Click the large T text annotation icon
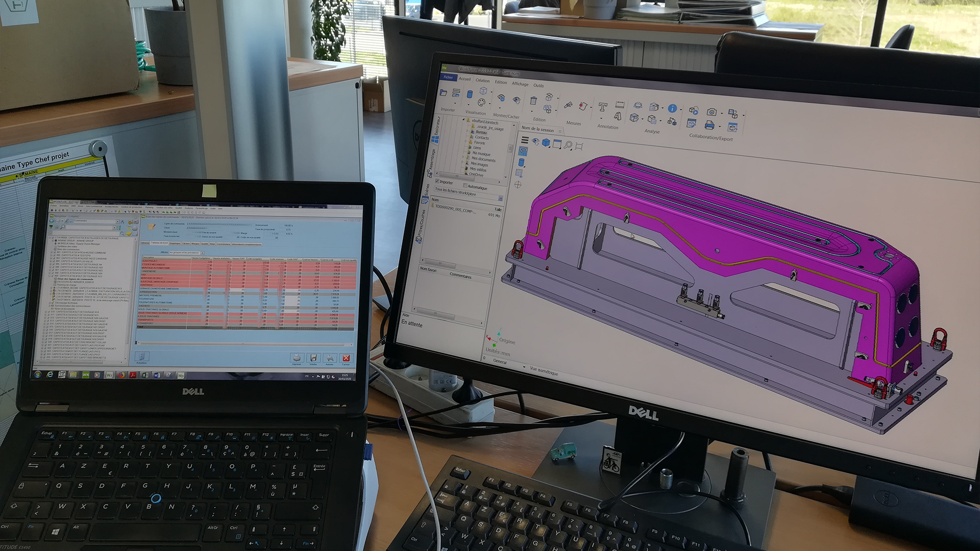The width and height of the screenshot is (980, 551). point(603,107)
